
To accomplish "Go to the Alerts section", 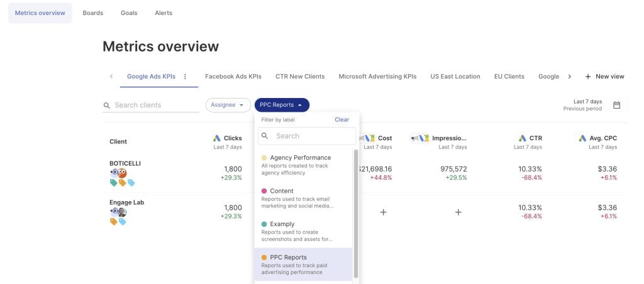I will click(x=164, y=13).
